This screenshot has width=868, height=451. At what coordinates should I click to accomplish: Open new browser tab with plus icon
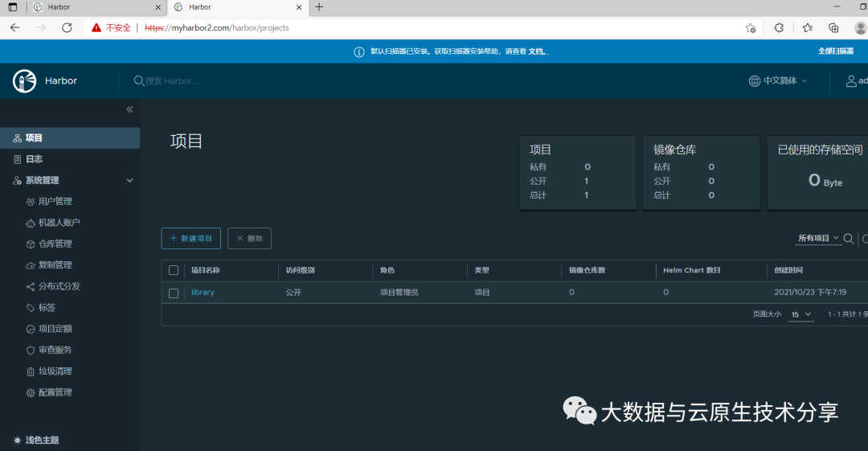(x=319, y=7)
